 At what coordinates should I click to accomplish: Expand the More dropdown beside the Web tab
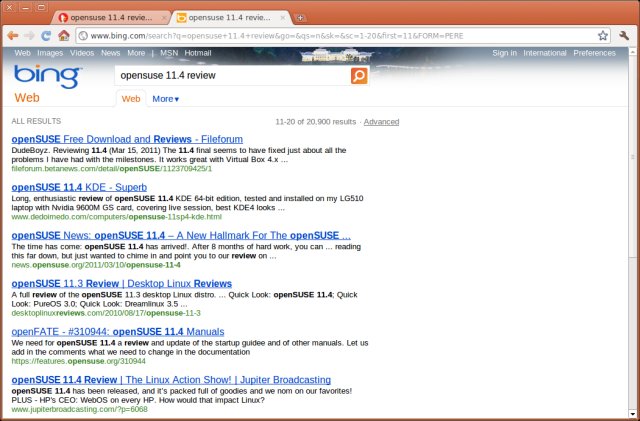pyautogui.click(x=165, y=99)
